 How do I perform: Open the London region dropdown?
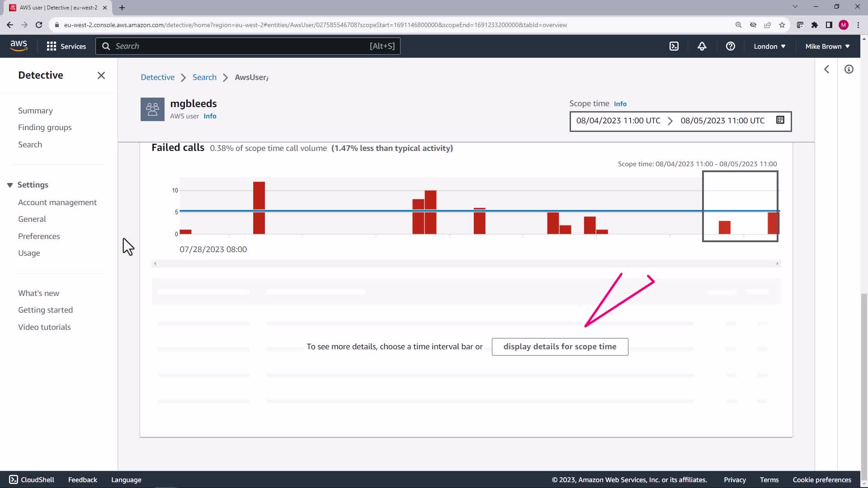pyautogui.click(x=769, y=46)
